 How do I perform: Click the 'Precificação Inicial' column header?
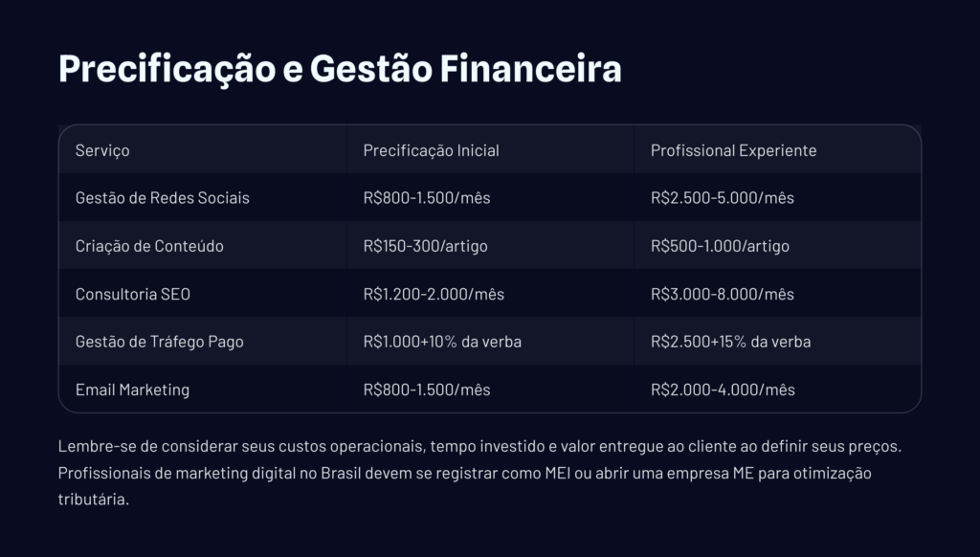pos(431,151)
